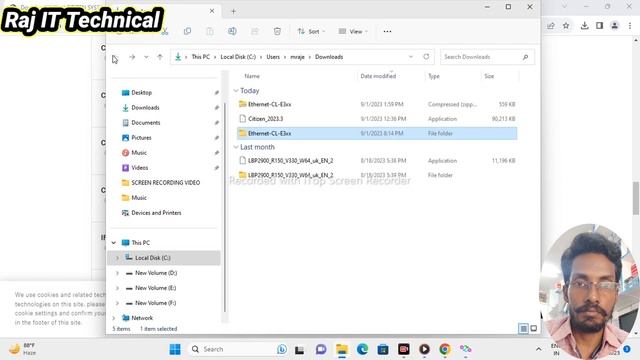Open Task View on the taskbar

click(300, 349)
